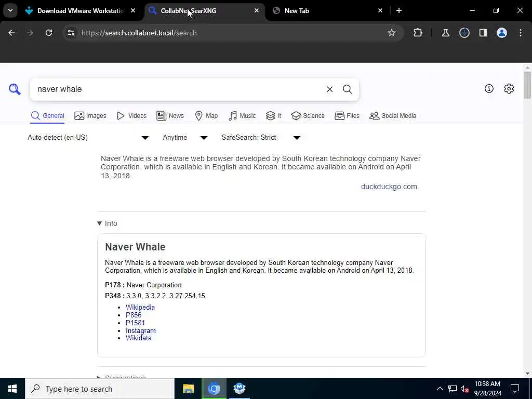Close the VMware Workstation tab
Viewport: 532px width, 399px height.
133,10
